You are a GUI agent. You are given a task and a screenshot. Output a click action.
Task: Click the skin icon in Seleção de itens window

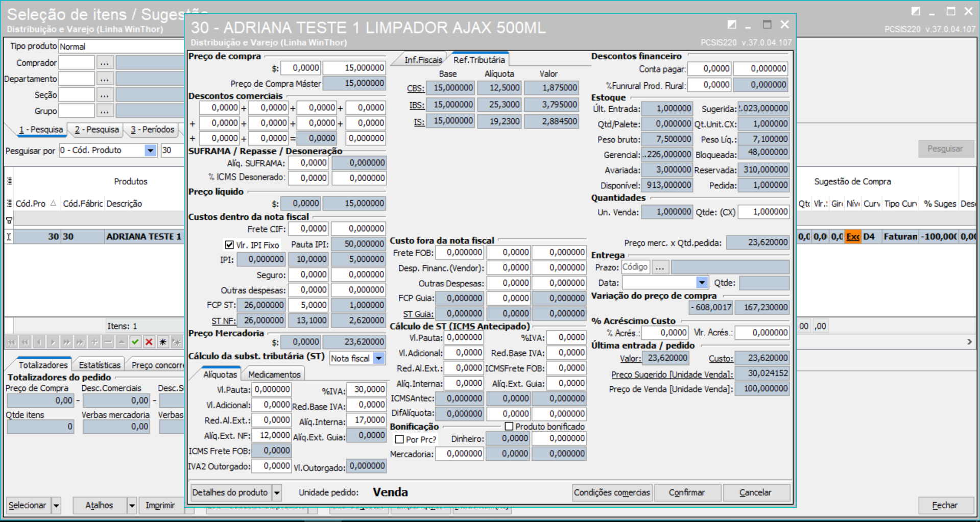pyautogui.click(x=916, y=11)
